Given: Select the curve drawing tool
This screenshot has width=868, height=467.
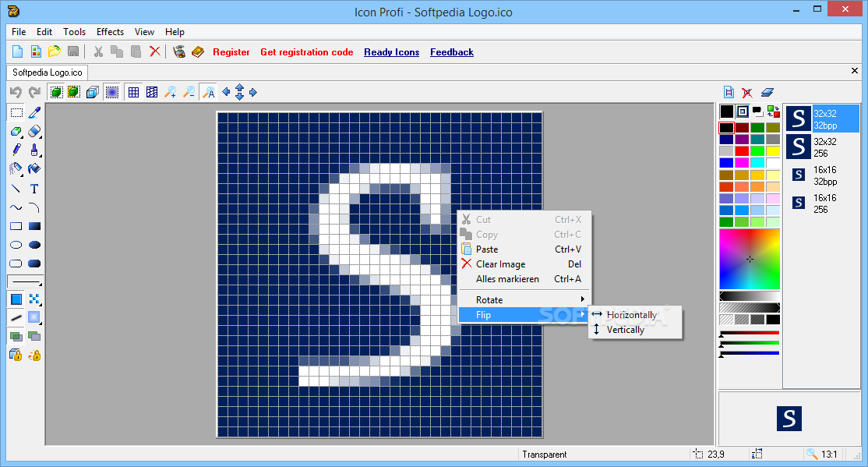Looking at the screenshot, I should tap(16, 207).
